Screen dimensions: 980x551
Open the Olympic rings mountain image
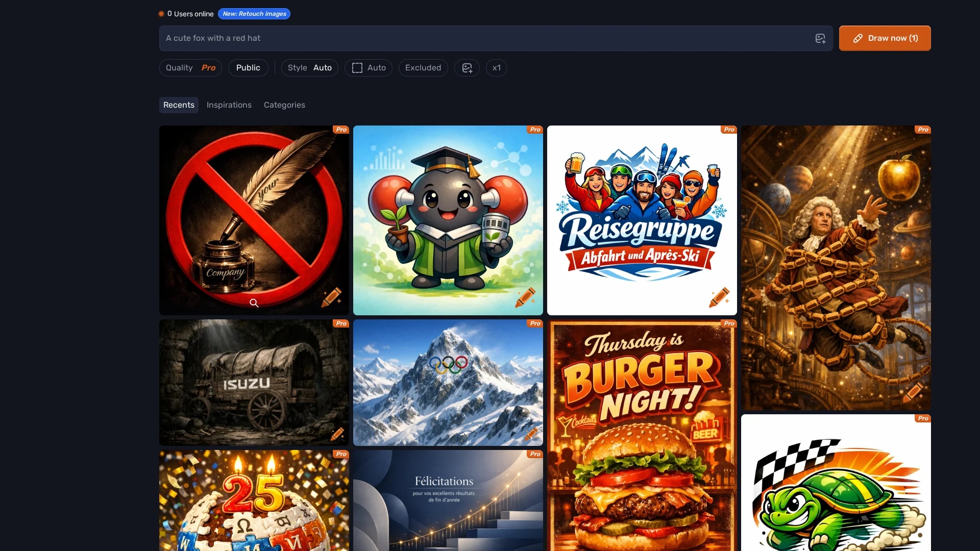(x=448, y=383)
